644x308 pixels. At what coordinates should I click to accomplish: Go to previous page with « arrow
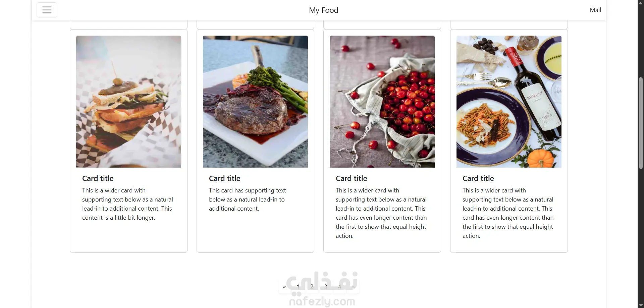(284, 287)
